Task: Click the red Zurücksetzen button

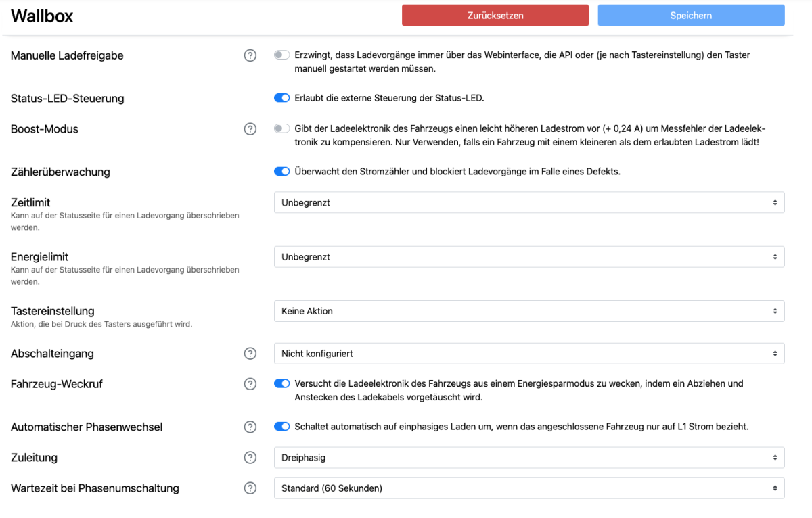Action: pos(495,16)
